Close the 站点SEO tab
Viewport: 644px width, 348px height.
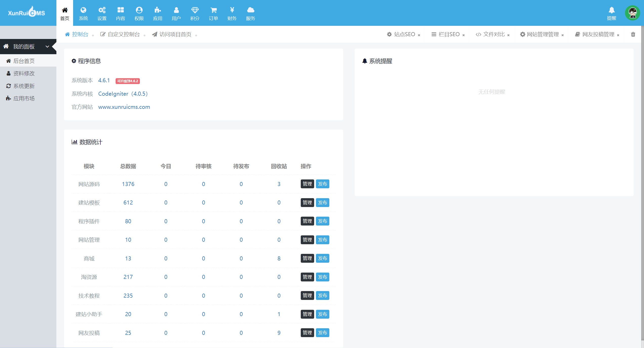[419, 35]
